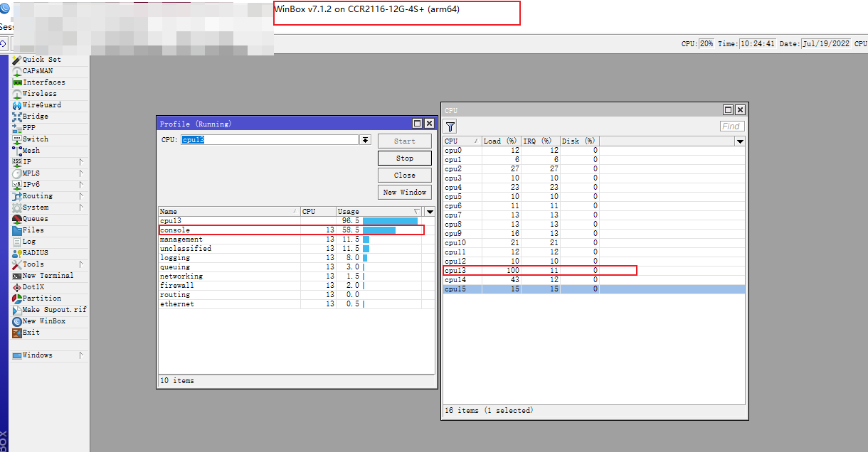Open New WinBox from the sidebar

[43, 321]
